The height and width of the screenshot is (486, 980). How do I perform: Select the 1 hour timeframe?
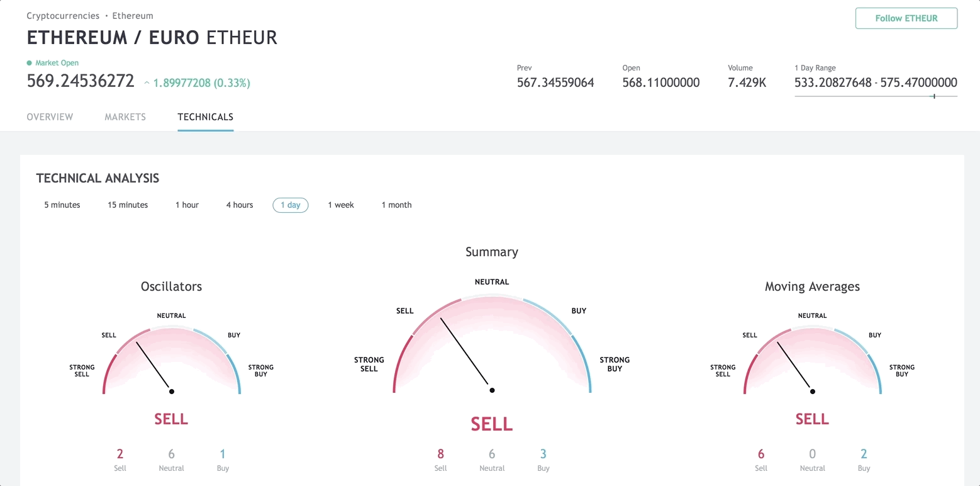187,205
